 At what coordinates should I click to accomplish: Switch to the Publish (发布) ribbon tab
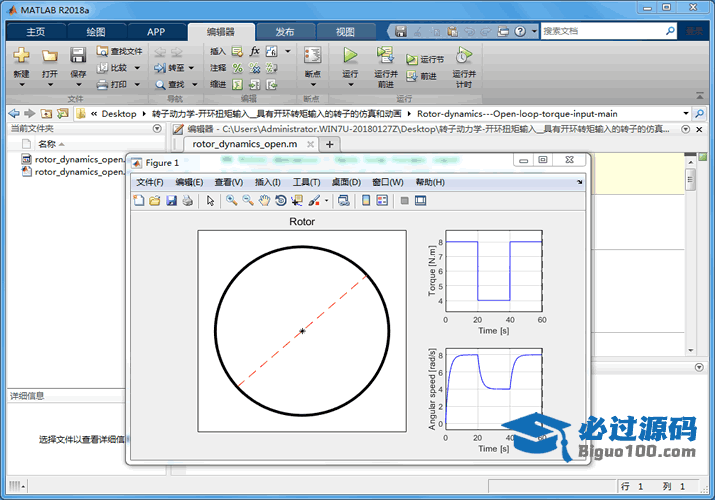[x=285, y=32]
